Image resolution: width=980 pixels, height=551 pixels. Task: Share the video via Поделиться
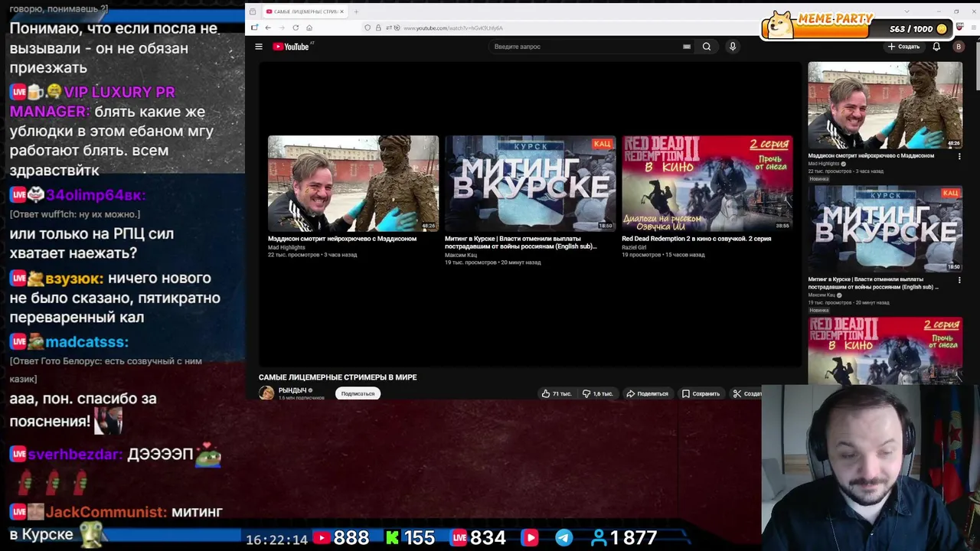648,393
